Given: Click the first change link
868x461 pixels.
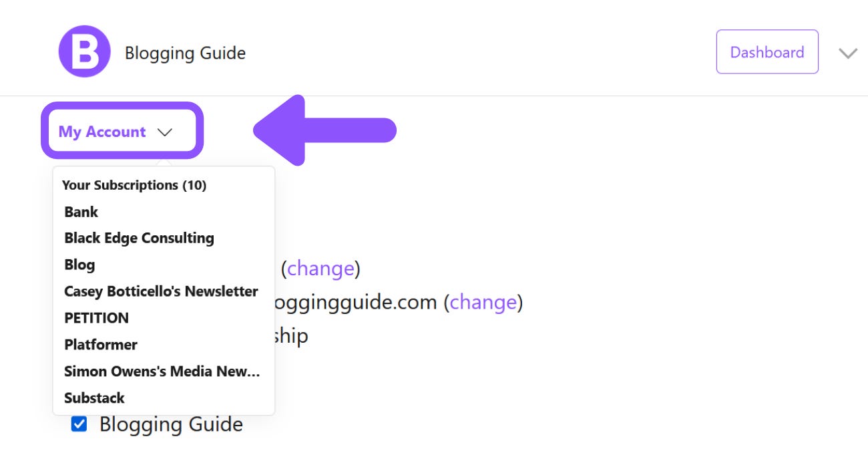Looking at the screenshot, I should (321, 268).
